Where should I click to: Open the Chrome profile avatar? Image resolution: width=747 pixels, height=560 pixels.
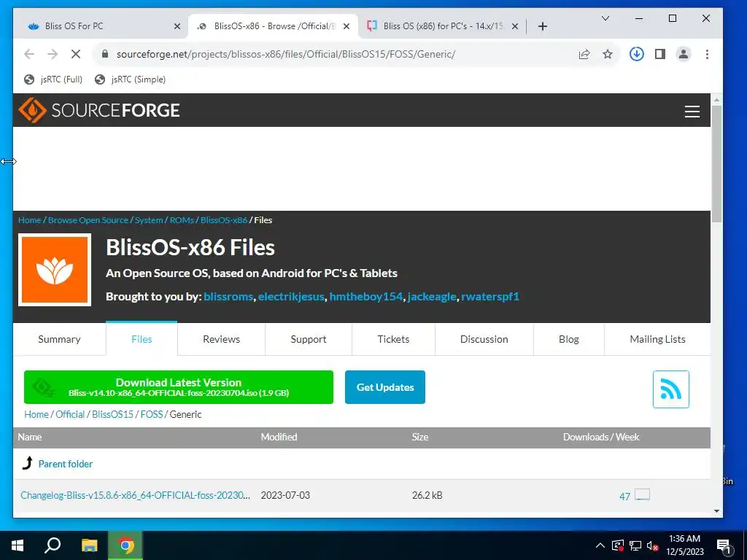pyautogui.click(x=683, y=54)
